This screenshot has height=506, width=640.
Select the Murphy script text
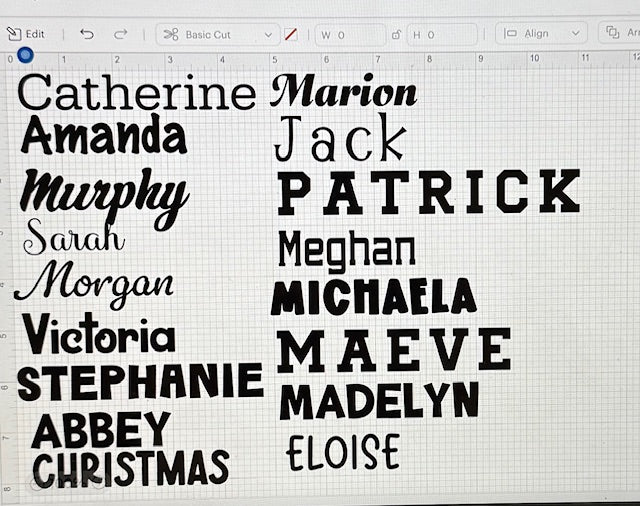click(104, 195)
